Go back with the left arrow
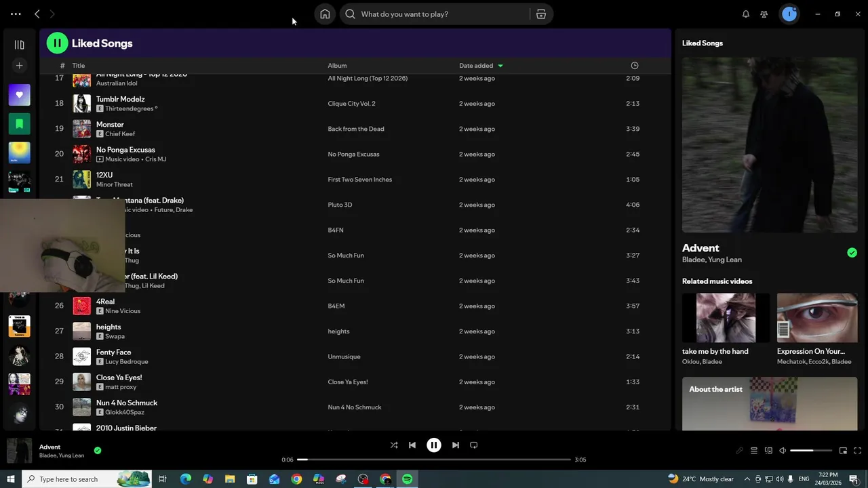Image resolution: width=868 pixels, height=488 pixels. [37, 14]
